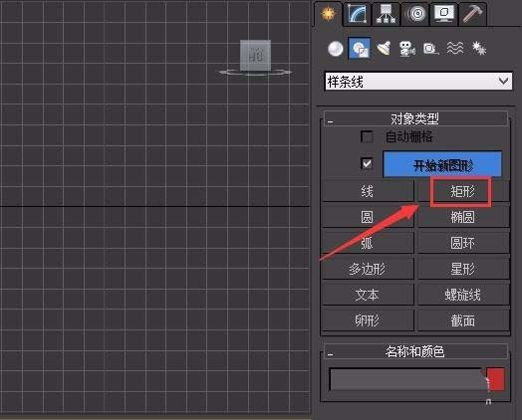Switch to the Display panel tab

(x=443, y=14)
